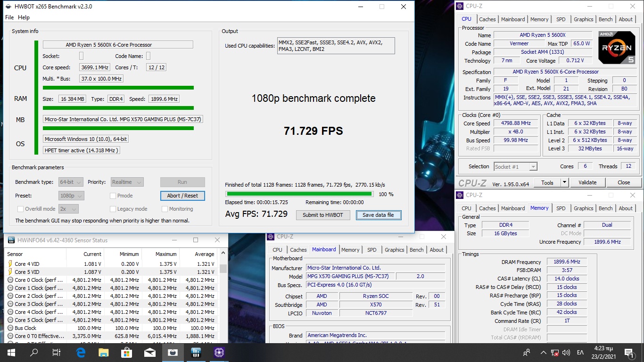Select the Core 0 Clock sensor row
Viewport: 644px width, 362px height.
[x=112, y=280]
